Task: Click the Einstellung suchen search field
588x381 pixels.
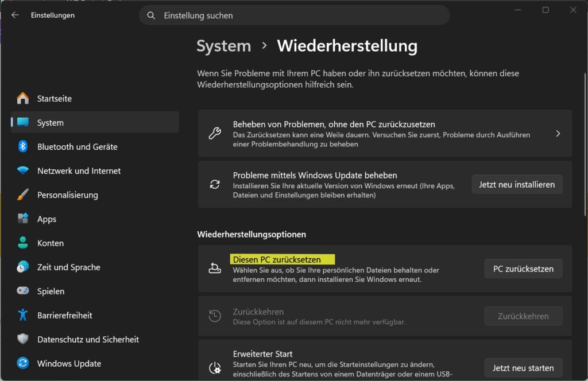Action: coord(295,15)
